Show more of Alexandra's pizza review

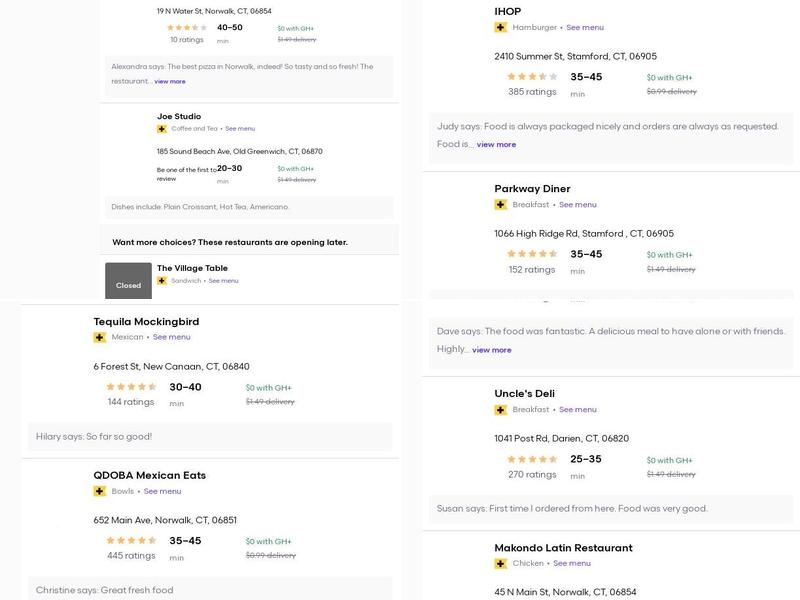point(170,82)
